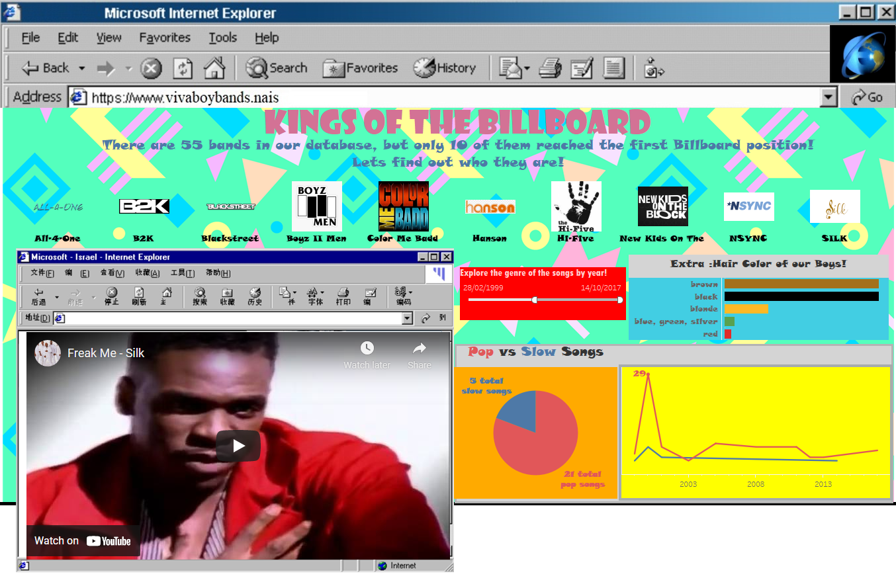Open Watch on YouTube link
The width and height of the screenshot is (896, 588).
(x=83, y=541)
